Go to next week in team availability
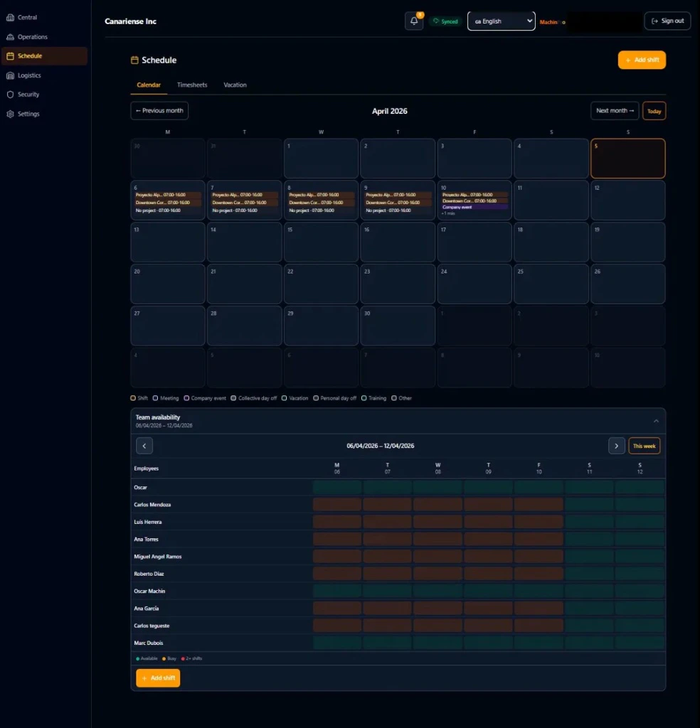700x728 pixels. coord(617,445)
